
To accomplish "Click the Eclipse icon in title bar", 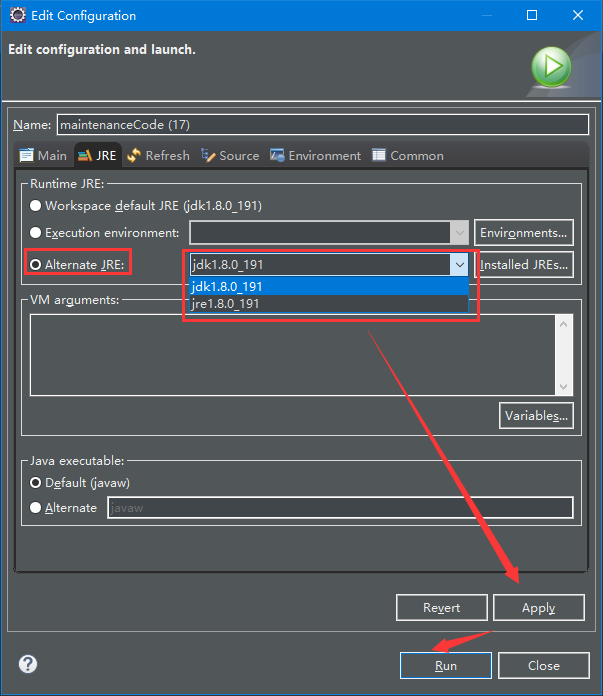I will 18,15.
